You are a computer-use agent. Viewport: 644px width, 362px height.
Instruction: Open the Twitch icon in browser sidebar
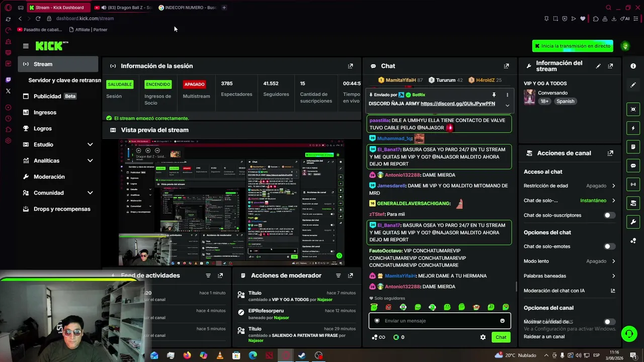(8, 79)
